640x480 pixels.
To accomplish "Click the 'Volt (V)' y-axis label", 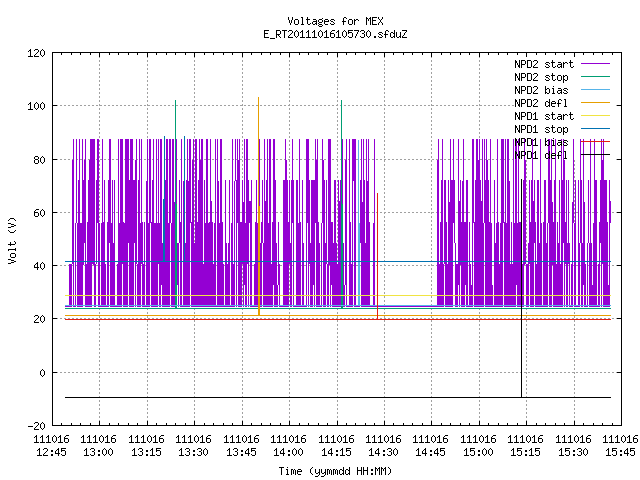I will pos(12,240).
